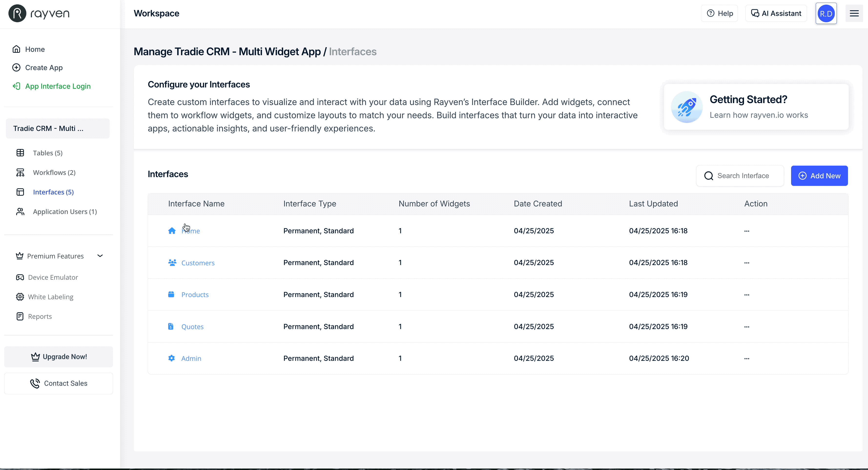Click the Workflows diagram icon in sidebar
Viewport: 868px width, 470px height.
[20, 172]
